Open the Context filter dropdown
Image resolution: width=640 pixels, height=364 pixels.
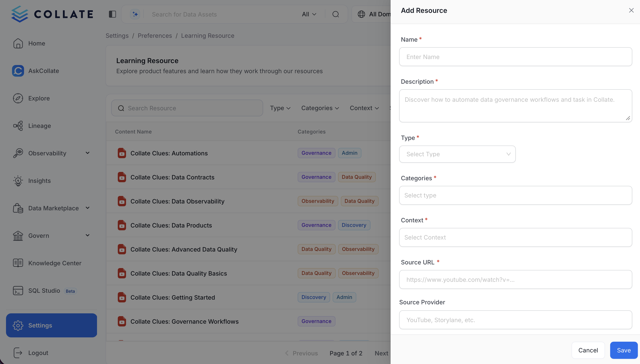364,108
